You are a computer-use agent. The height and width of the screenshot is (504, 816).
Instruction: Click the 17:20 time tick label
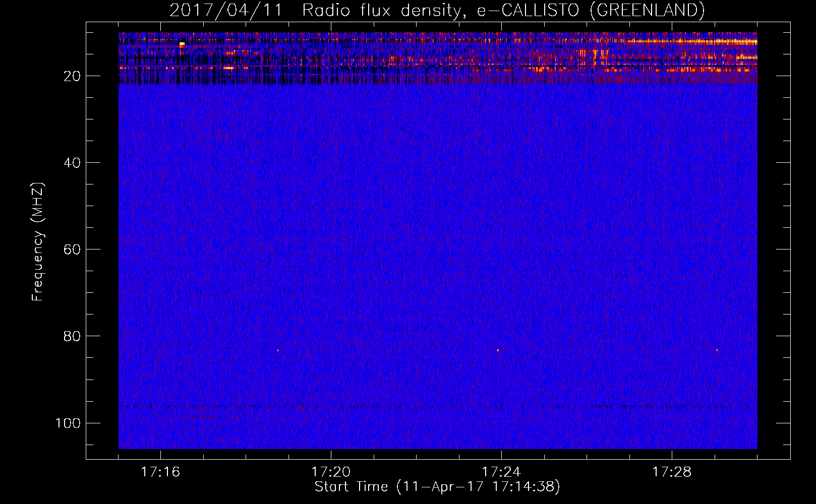pos(331,472)
